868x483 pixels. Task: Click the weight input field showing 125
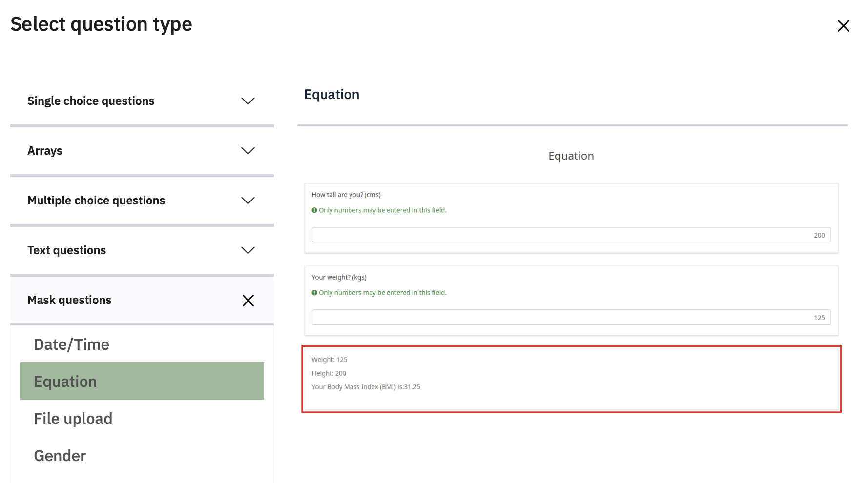(571, 318)
